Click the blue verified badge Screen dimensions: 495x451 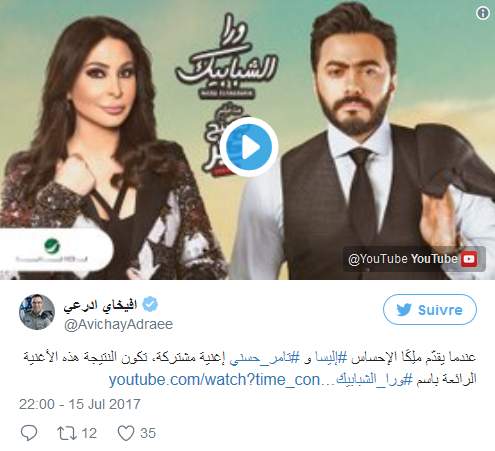(x=150, y=304)
